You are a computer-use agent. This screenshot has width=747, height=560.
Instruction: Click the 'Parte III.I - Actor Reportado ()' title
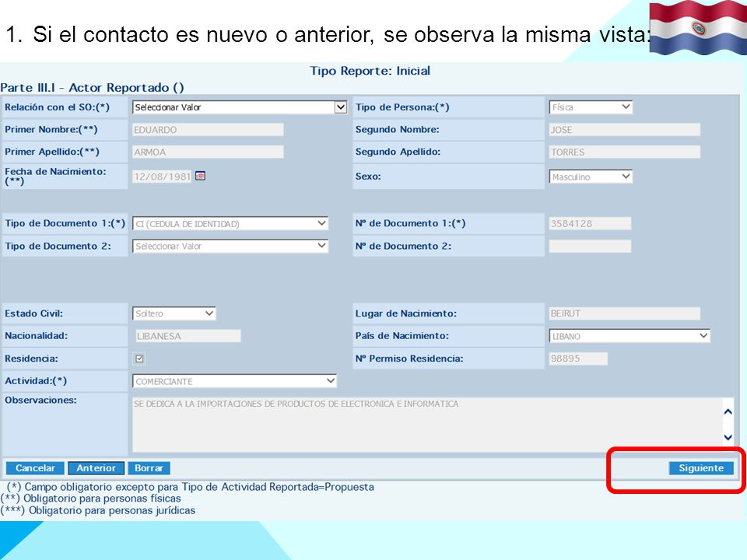[92, 88]
